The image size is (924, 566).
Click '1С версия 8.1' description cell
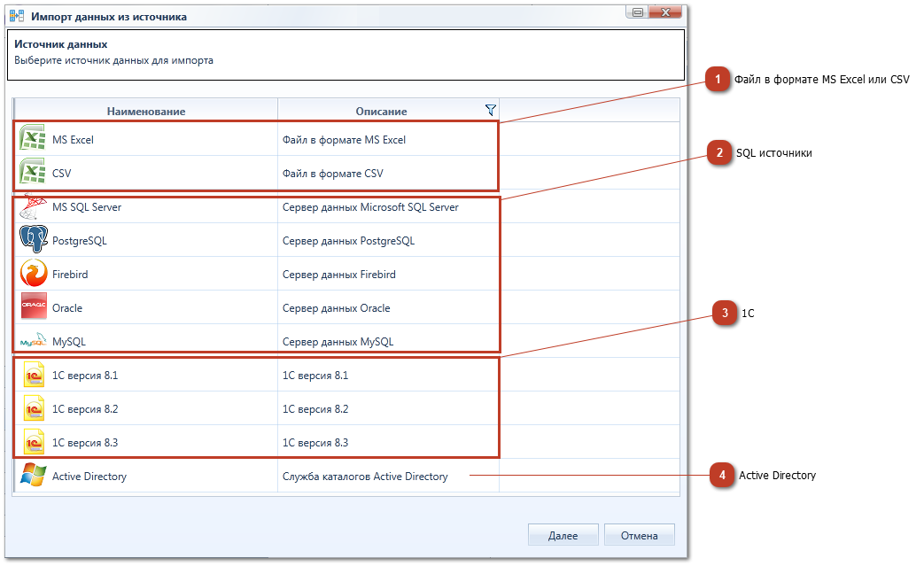click(388, 375)
